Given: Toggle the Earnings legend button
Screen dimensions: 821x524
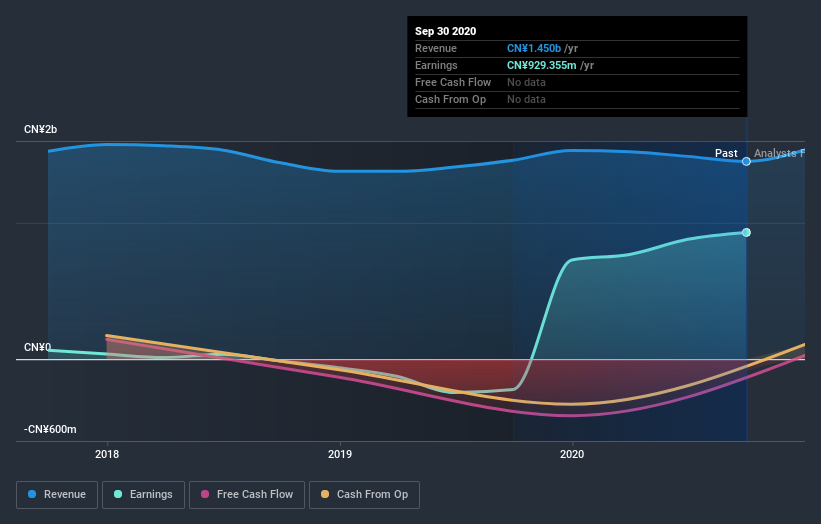Looking at the screenshot, I should pyautogui.click(x=143, y=495).
